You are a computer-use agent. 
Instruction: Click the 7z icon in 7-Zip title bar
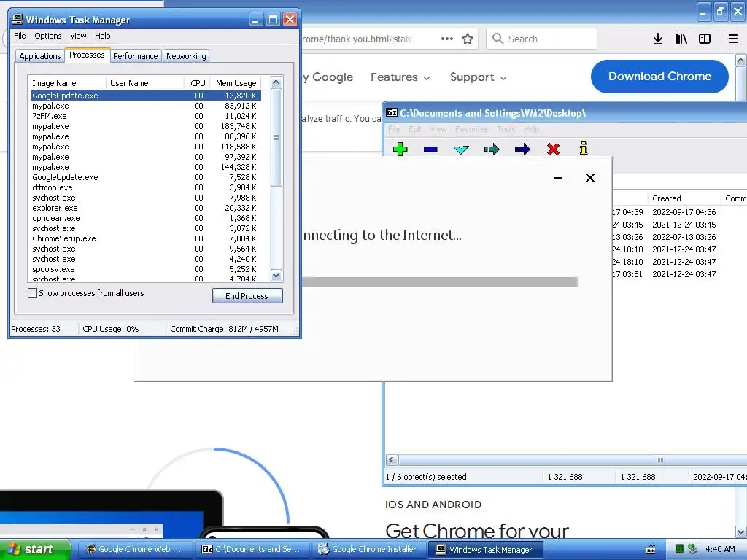point(392,113)
